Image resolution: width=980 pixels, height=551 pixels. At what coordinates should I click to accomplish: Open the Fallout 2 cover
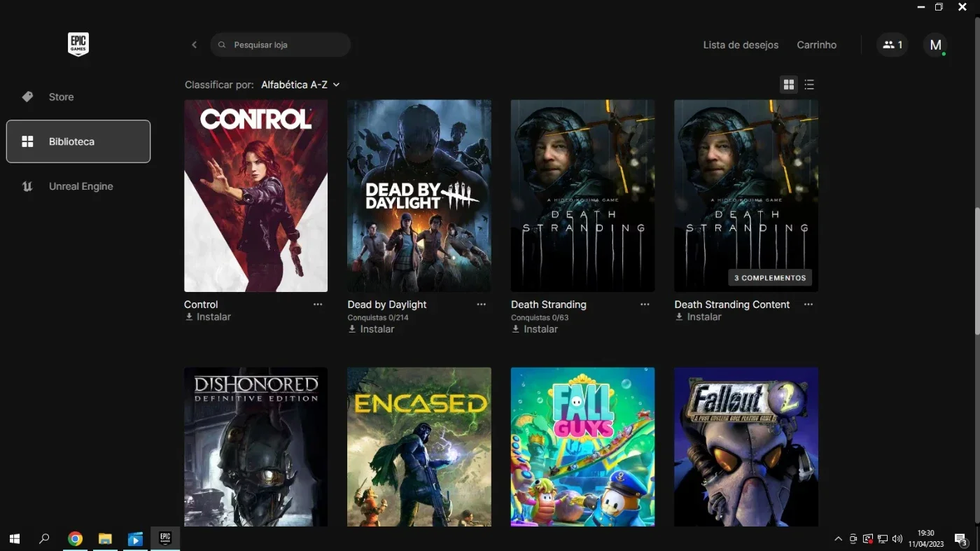pos(746,447)
